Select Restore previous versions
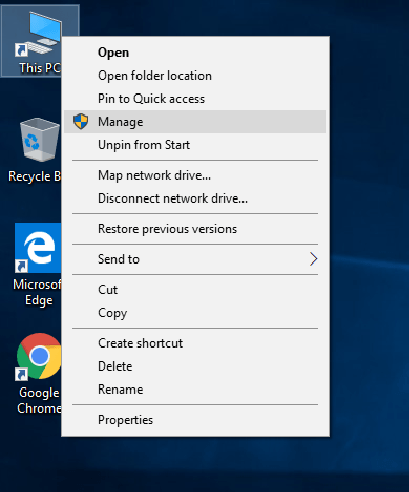Viewport: 409px width, 492px height. click(x=195, y=229)
